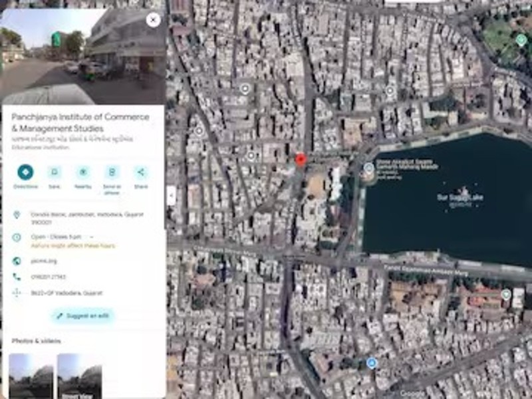
Task: Click the red location pin on the map
Action: 301,160
